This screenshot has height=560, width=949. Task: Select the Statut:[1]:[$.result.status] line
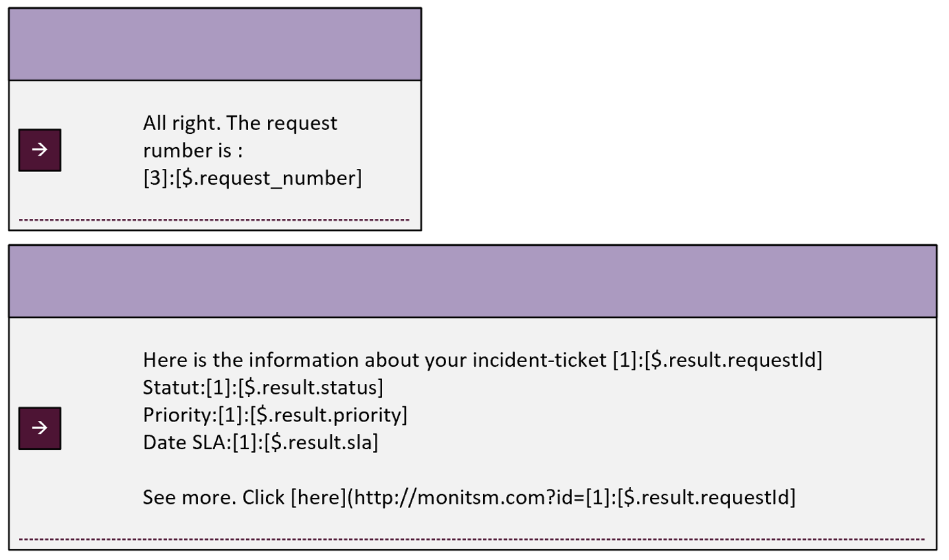[x=263, y=387]
